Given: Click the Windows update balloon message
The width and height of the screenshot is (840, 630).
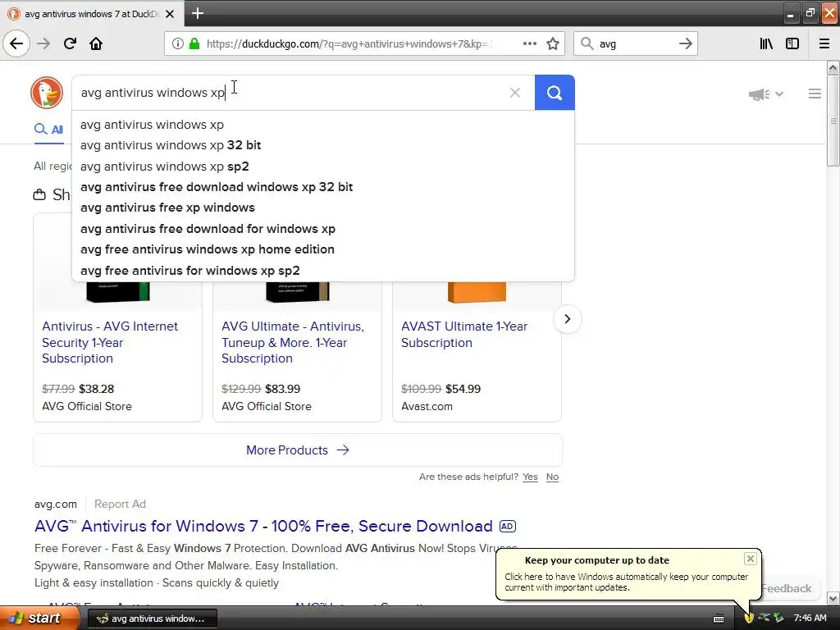Looking at the screenshot, I should (626, 582).
